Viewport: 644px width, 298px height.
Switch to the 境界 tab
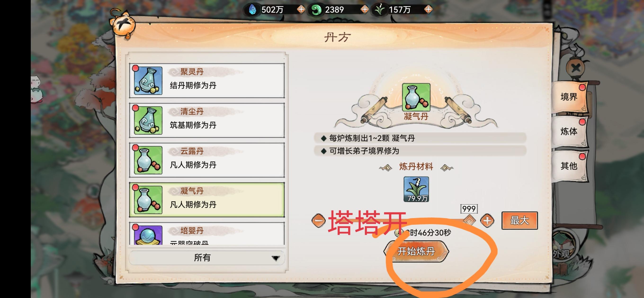[x=569, y=97]
